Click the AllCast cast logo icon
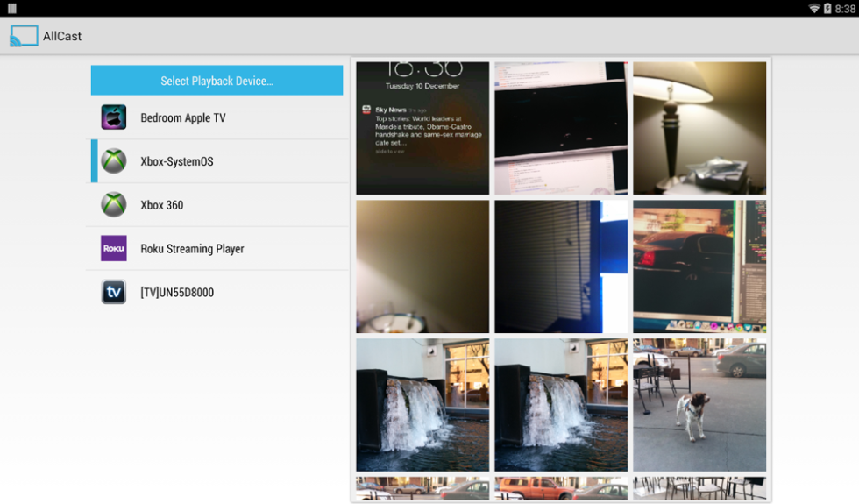The image size is (859, 504). [24, 36]
